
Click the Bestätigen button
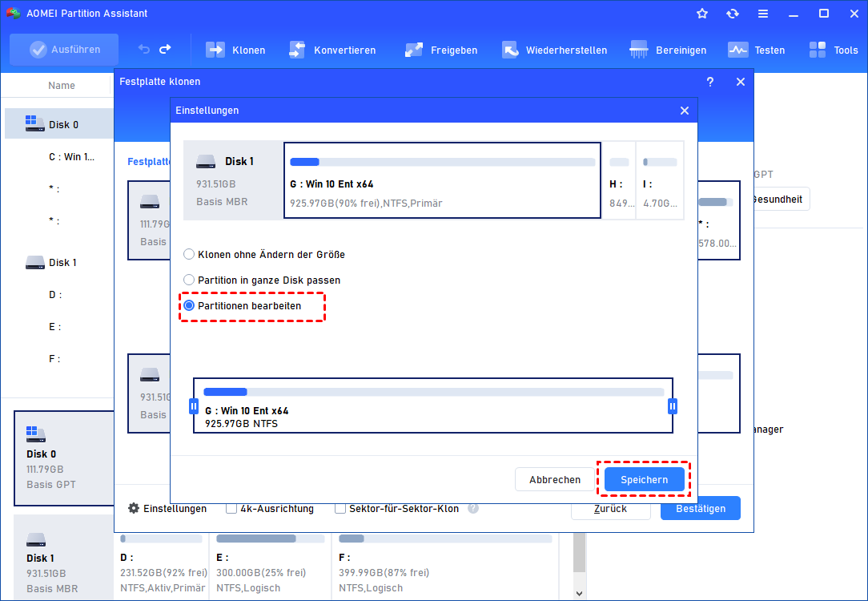click(x=701, y=509)
